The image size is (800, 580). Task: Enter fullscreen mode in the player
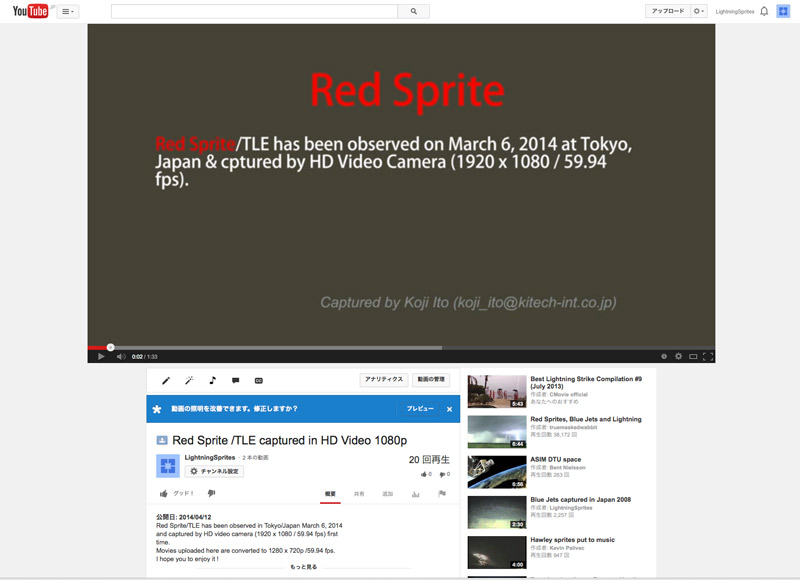tap(708, 356)
